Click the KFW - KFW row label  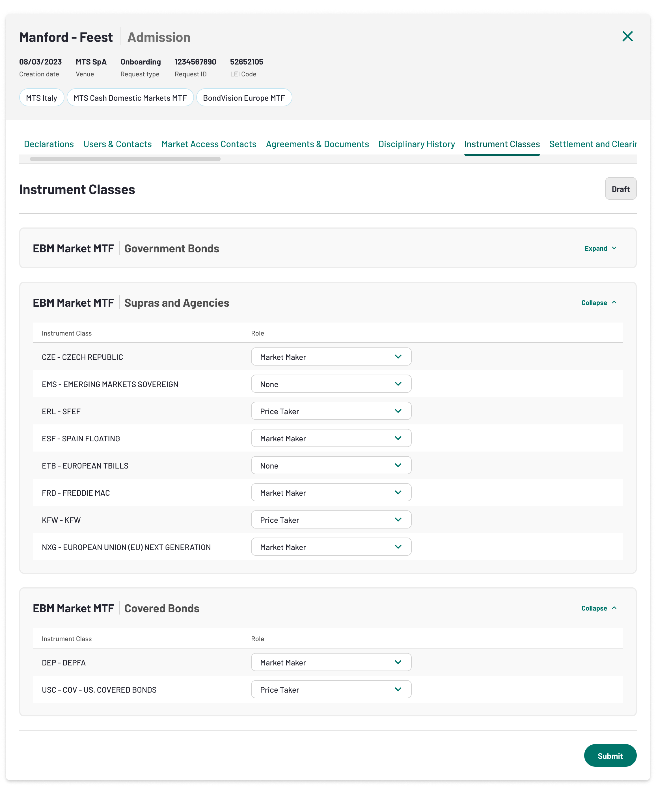pos(61,521)
